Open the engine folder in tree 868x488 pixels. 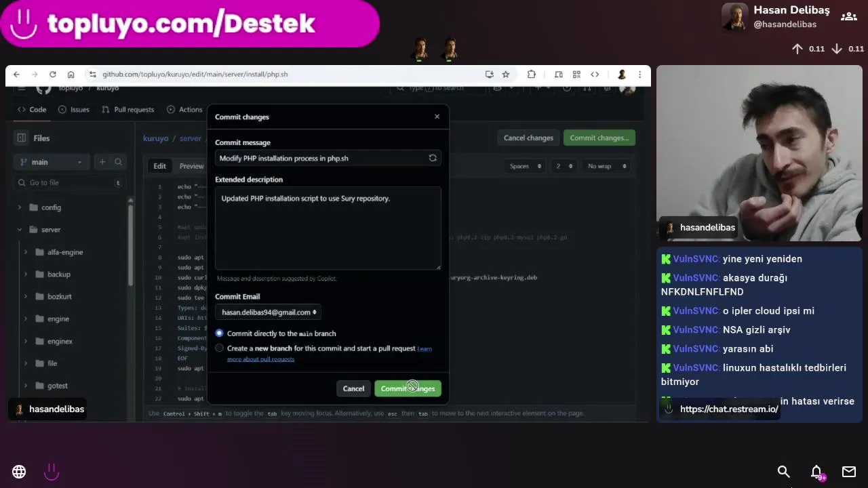(x=58, y=319)
